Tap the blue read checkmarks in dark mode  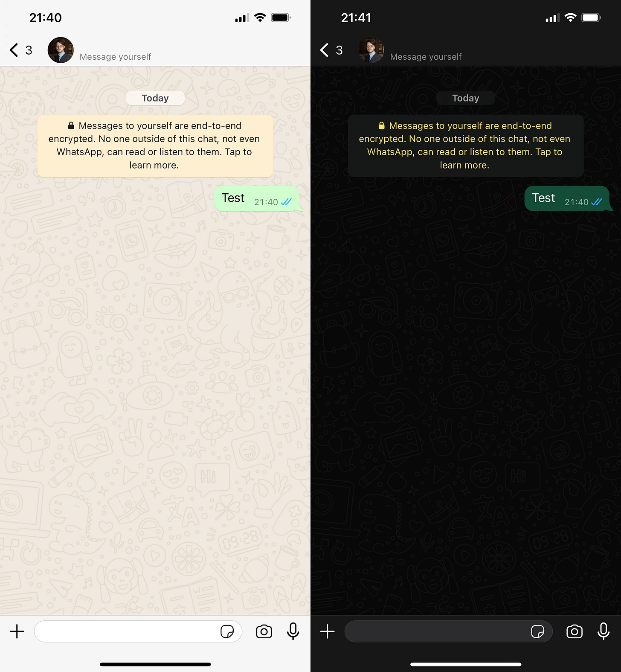[x=597, y=202]
